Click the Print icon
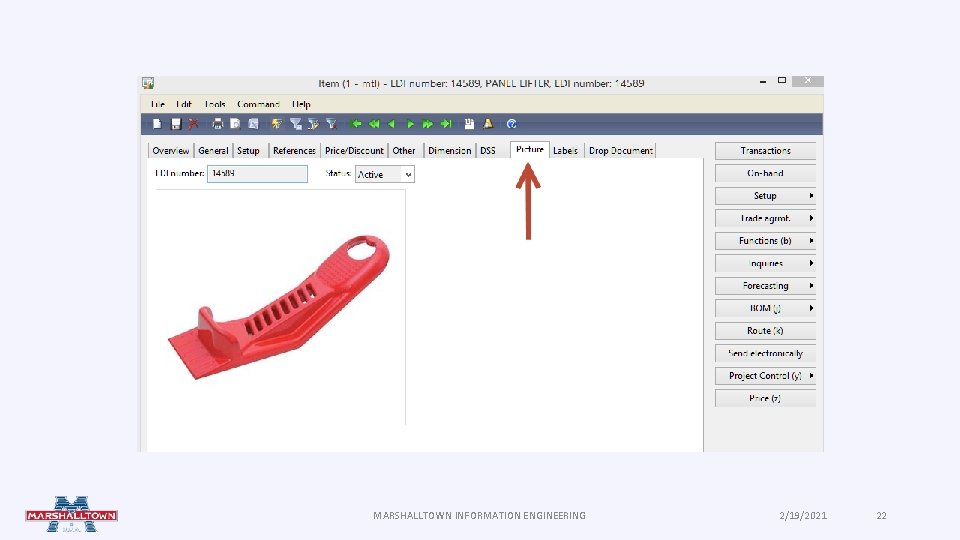 click(x=217, y=124)
